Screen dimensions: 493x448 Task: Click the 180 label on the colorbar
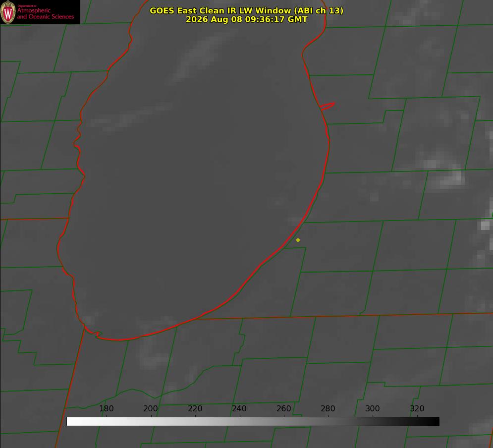coord(106,408)
